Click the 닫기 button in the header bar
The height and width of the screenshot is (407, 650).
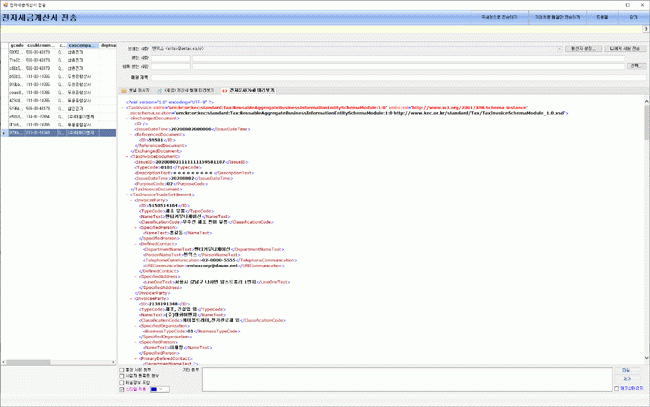point(633,17)
